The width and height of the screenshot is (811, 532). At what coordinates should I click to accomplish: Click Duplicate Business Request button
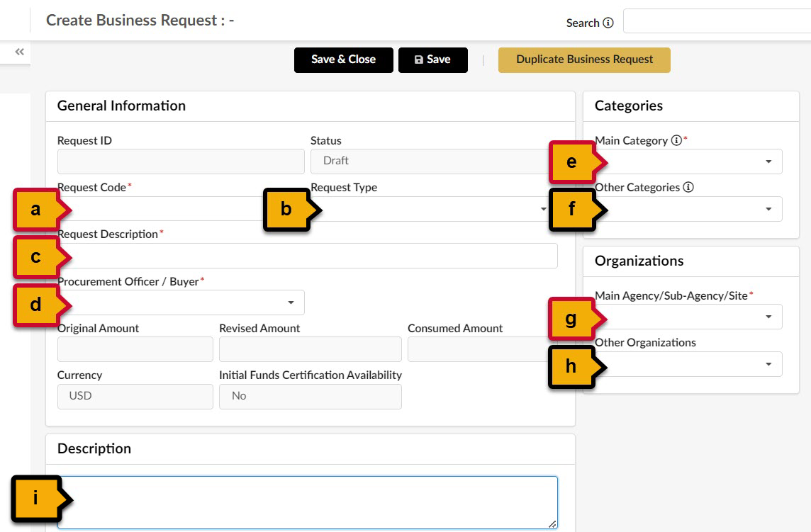click(x=584, y=60)
